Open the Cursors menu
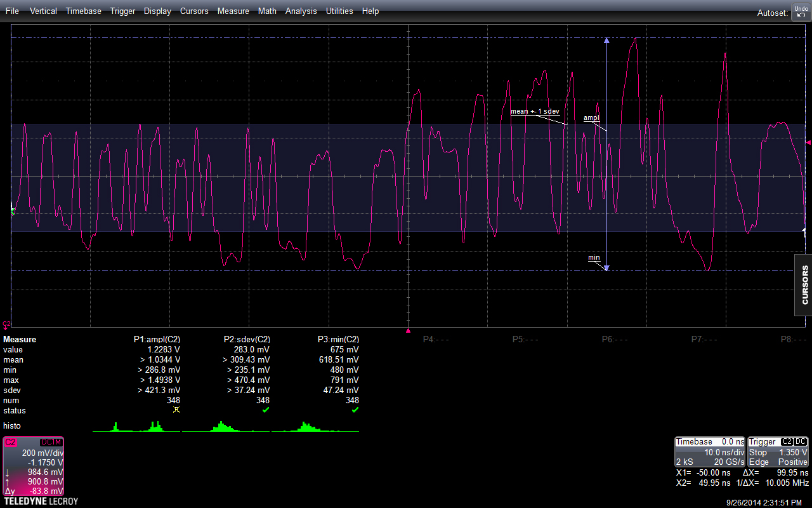 coord(194,11)
